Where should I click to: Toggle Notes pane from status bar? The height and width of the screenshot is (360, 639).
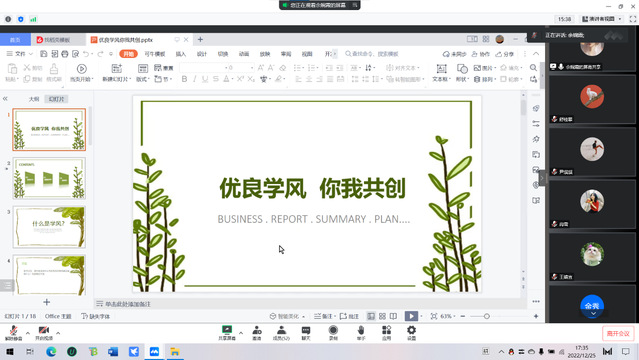coord(324,316)
